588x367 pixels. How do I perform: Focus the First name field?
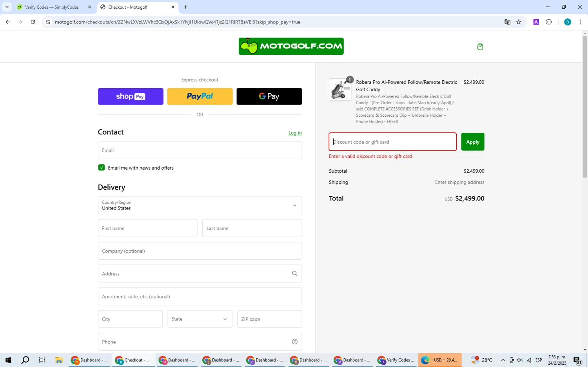click(x=147, y=228)
